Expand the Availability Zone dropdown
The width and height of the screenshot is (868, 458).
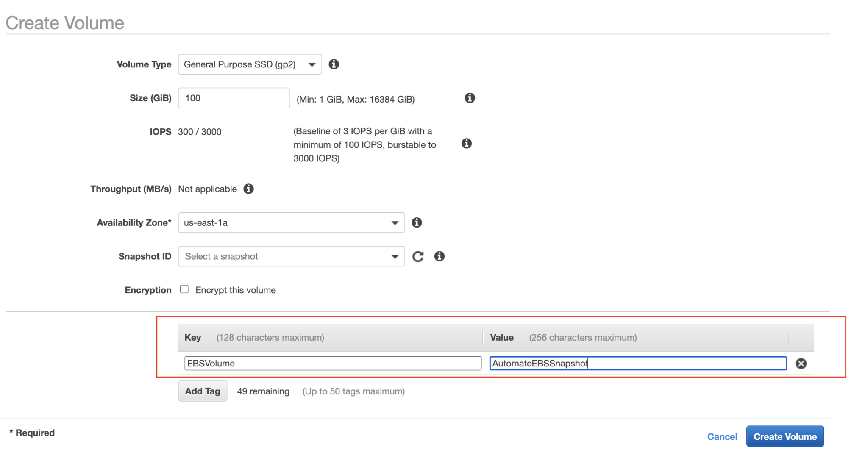click(x=395, y=222)
